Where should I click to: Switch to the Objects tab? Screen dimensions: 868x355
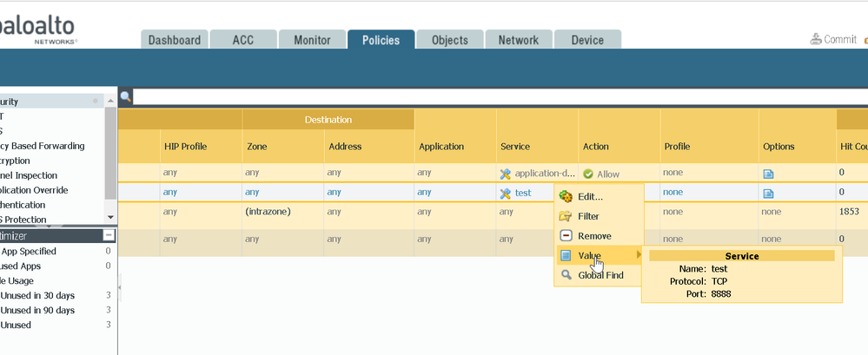coord(449,40)
